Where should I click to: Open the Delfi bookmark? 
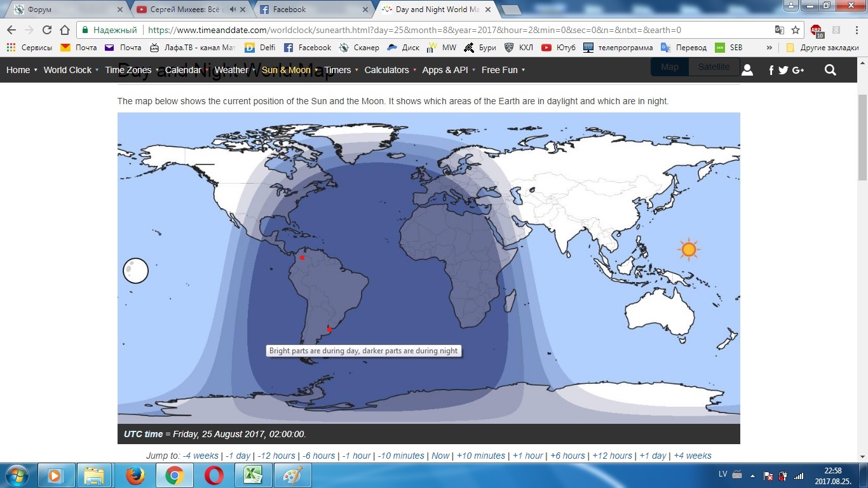point(260,48)
